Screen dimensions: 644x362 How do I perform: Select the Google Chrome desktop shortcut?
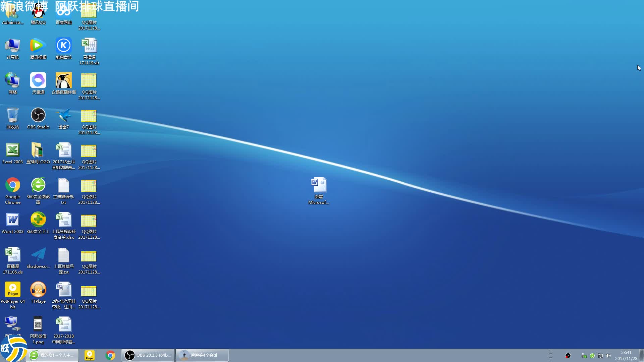[x=13, y=185]
